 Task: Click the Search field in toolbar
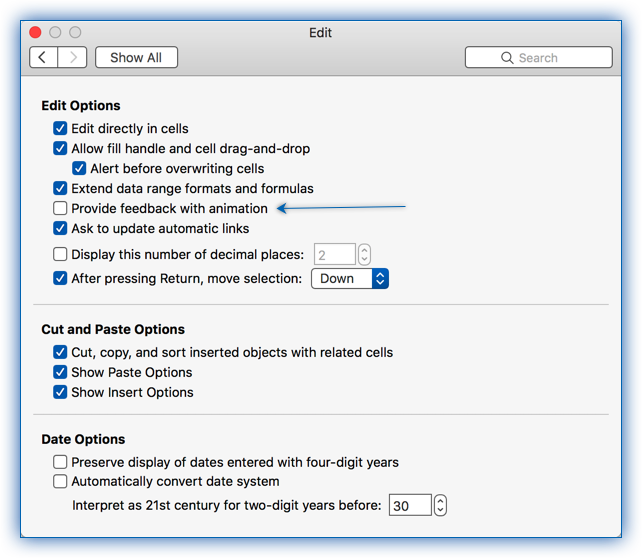pos(539,57)
